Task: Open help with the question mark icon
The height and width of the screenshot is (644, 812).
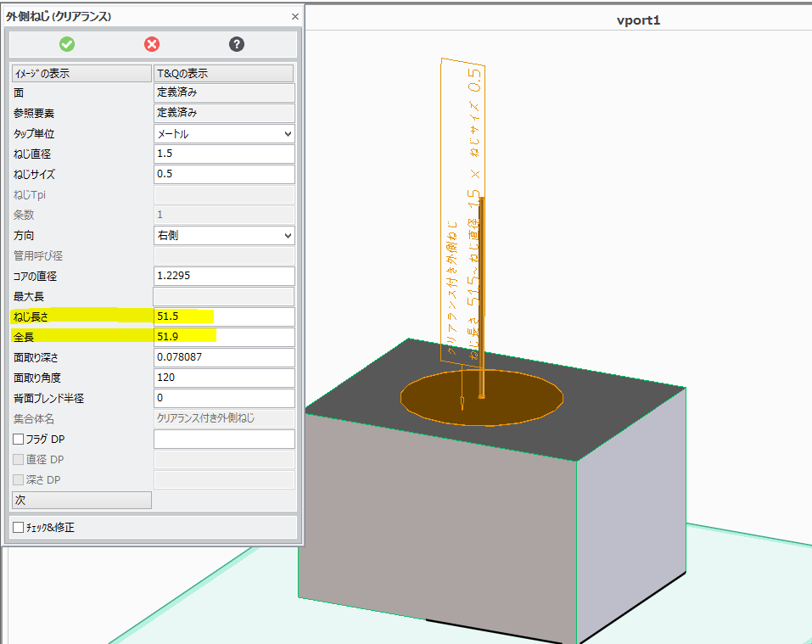Action: (x=237, y=44)
